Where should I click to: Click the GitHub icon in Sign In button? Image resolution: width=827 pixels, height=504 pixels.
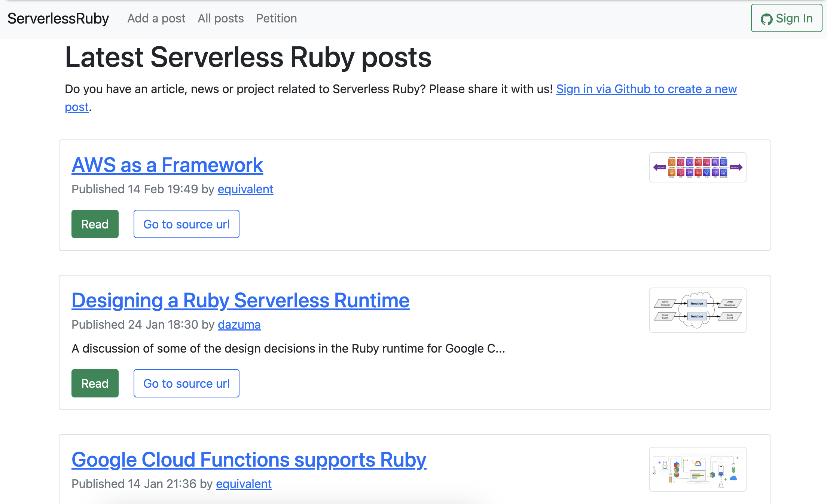[766, 19]
